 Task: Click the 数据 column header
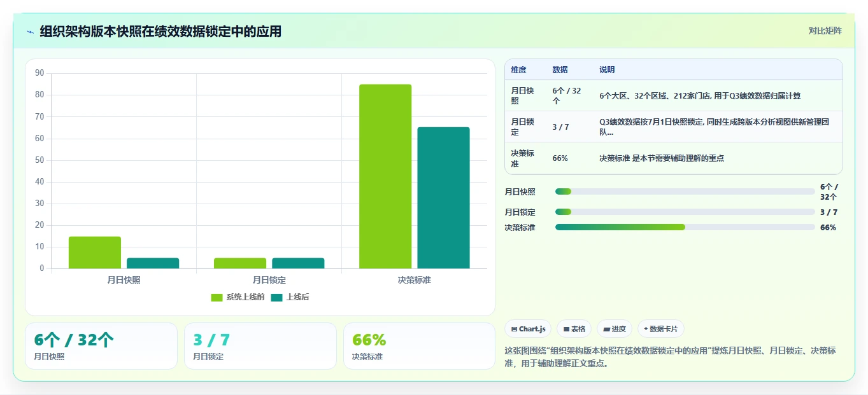tap(560, 70)
